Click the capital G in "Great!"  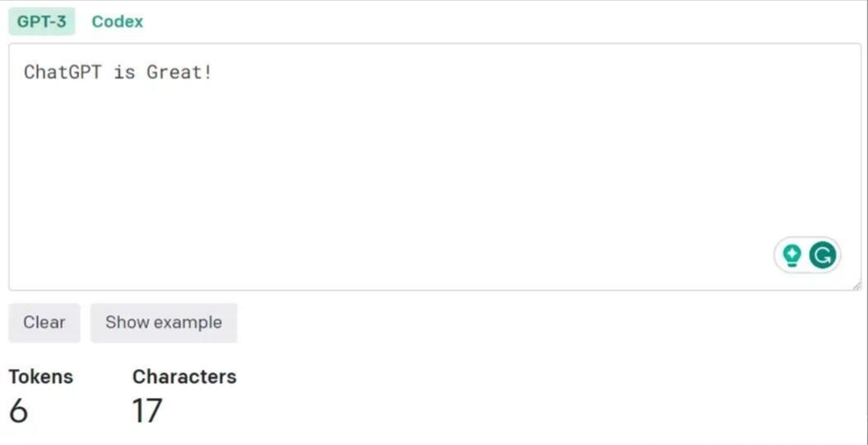point(153,72)
